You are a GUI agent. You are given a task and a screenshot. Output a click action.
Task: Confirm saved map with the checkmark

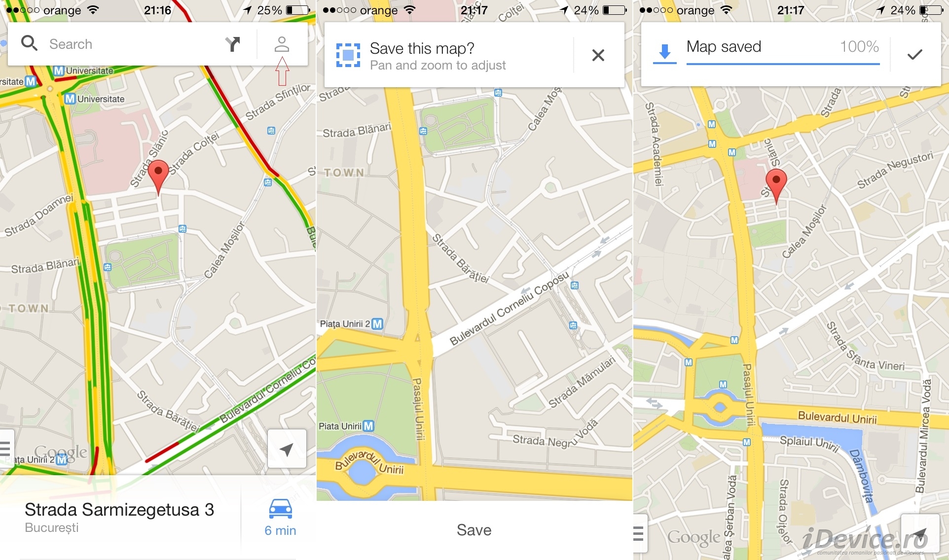coord(914,54)
